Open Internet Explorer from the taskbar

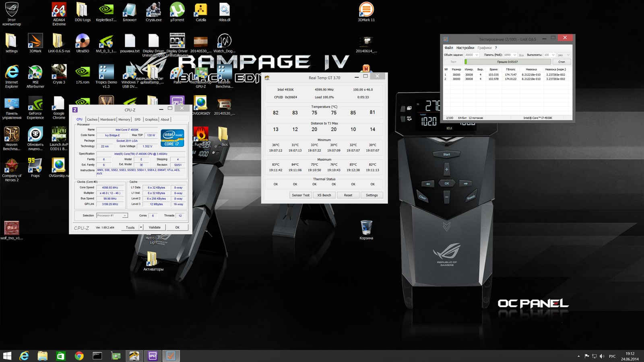click(x=24, y=356)
